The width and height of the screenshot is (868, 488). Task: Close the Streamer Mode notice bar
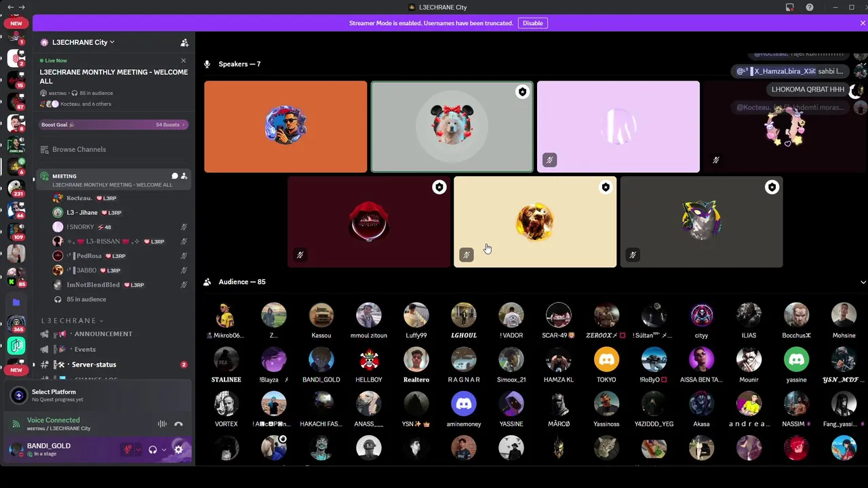[x=863, y=23]
